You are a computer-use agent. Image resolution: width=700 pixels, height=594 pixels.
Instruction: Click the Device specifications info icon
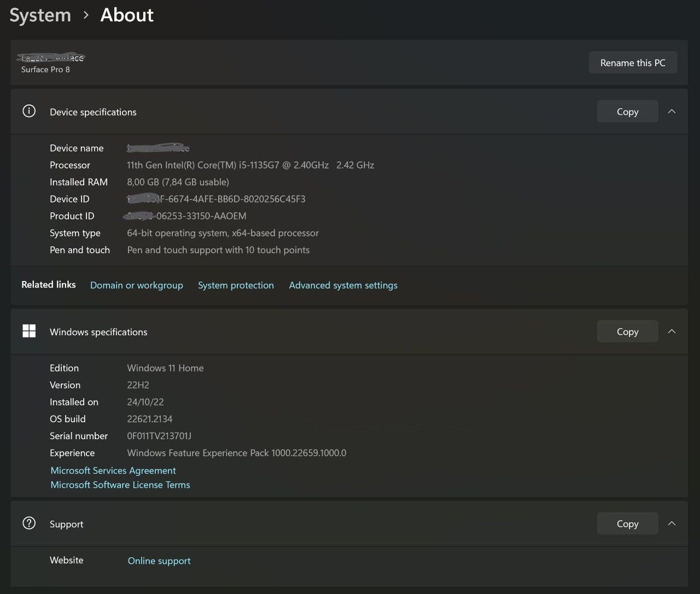pyautogui.click(x=29, y=112)
